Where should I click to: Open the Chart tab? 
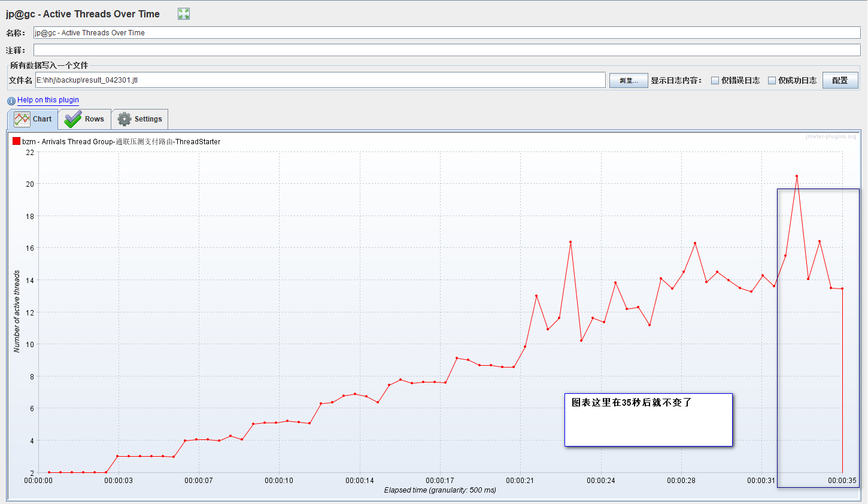point(33,119)
